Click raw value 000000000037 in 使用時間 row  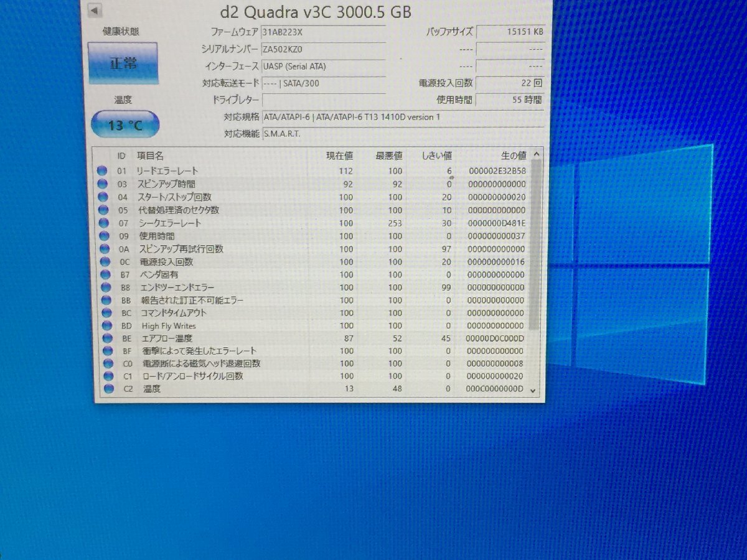(x=496, y=236)
